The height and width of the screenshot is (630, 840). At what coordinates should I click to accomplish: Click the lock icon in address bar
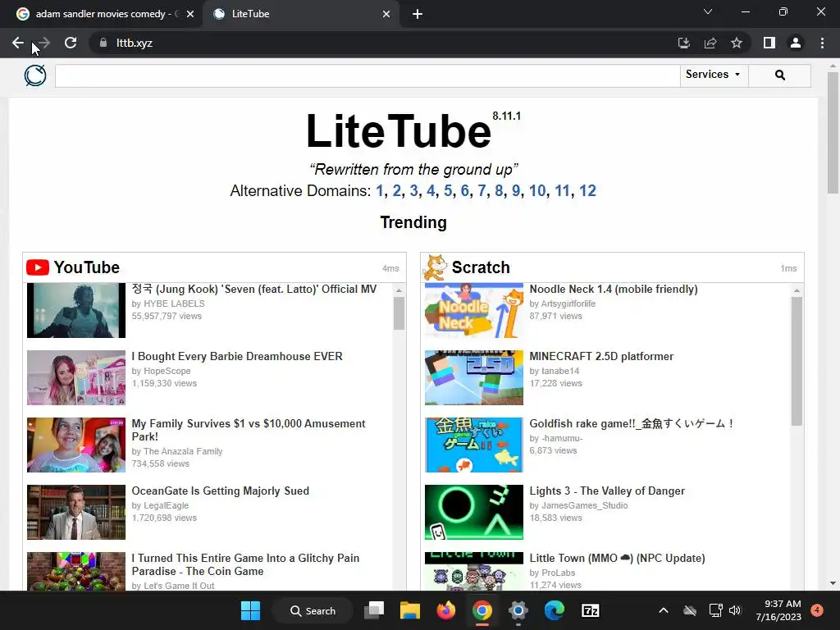[103, 43]
